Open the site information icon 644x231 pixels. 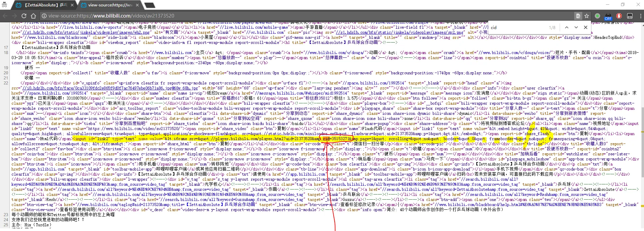[x=44, y=16]
